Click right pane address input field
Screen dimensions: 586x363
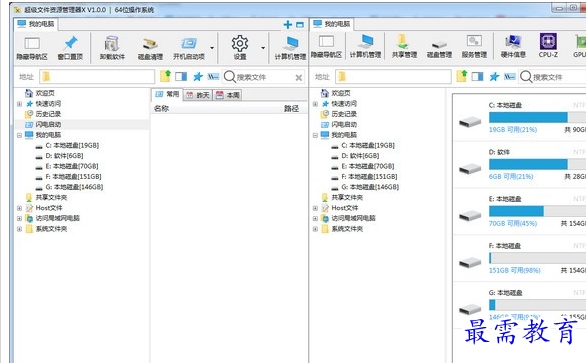tap(393, 77)
